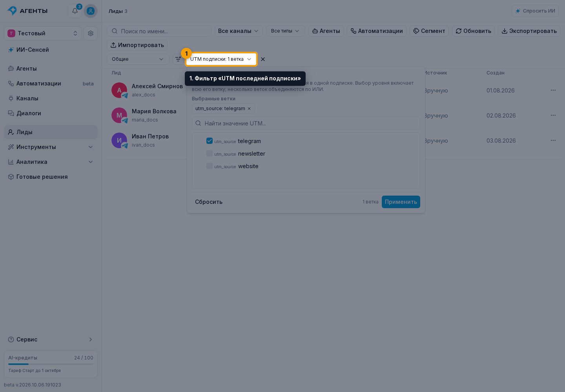Expand Сервис submenu
The image size is (565, 392).
[51, 339]
